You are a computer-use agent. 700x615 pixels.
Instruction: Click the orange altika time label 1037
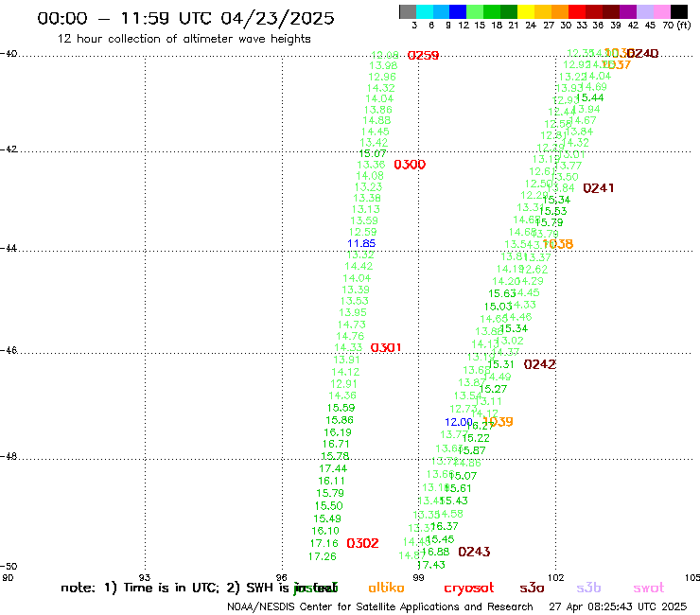click(x=616, y=64)
